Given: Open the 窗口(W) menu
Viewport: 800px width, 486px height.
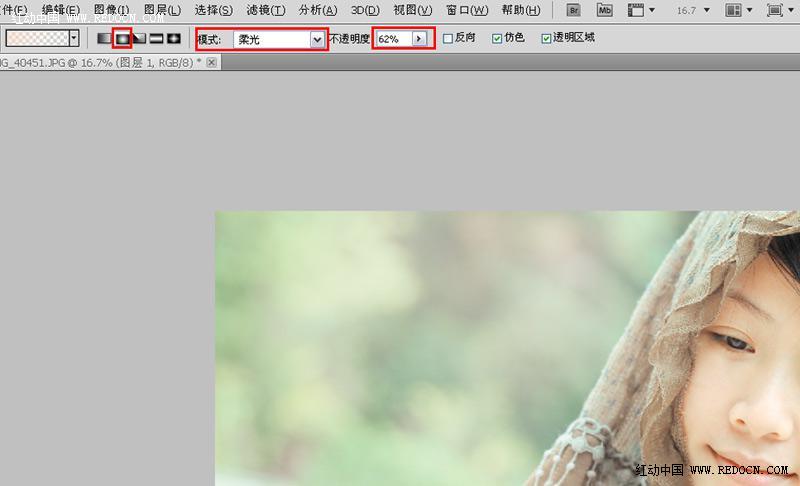Looking at the screenshot, I should click(x=466, y=10).
